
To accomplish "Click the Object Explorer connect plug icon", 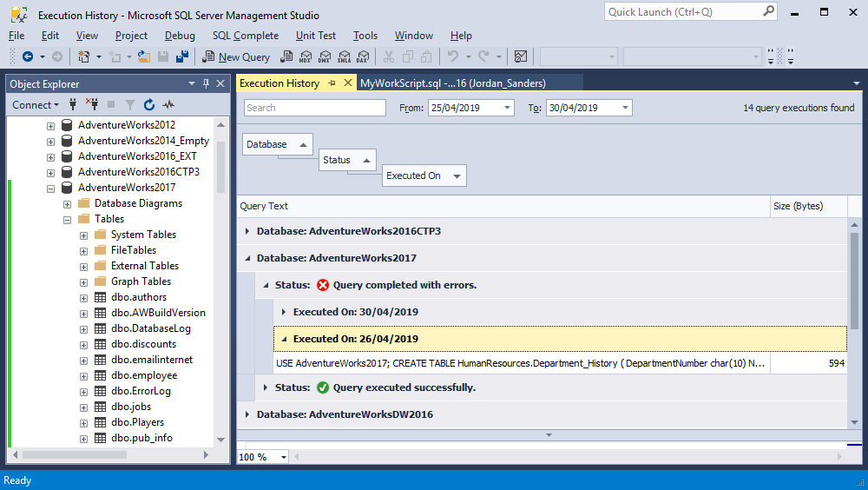I will 73,104.
